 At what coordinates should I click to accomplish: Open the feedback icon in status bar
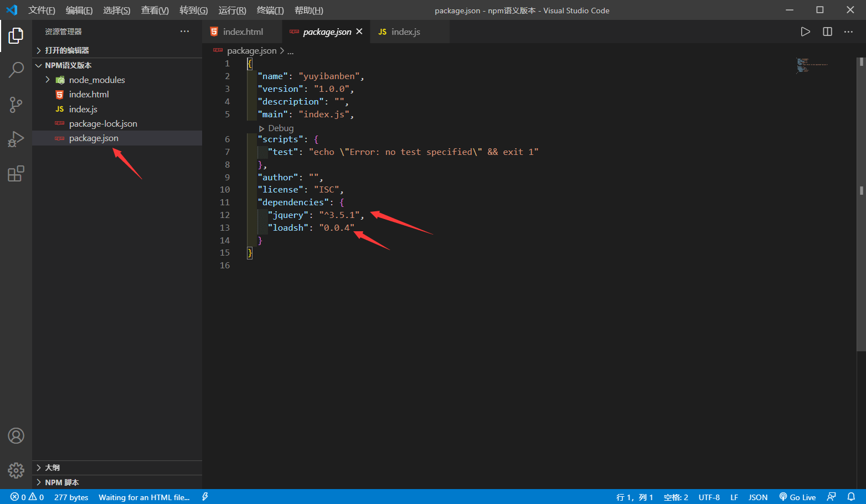[831, 497]
